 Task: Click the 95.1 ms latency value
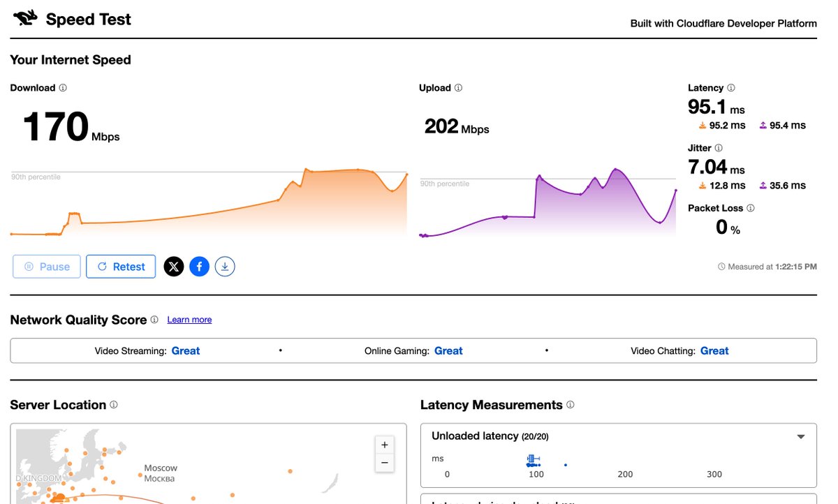tap(716, 107)
